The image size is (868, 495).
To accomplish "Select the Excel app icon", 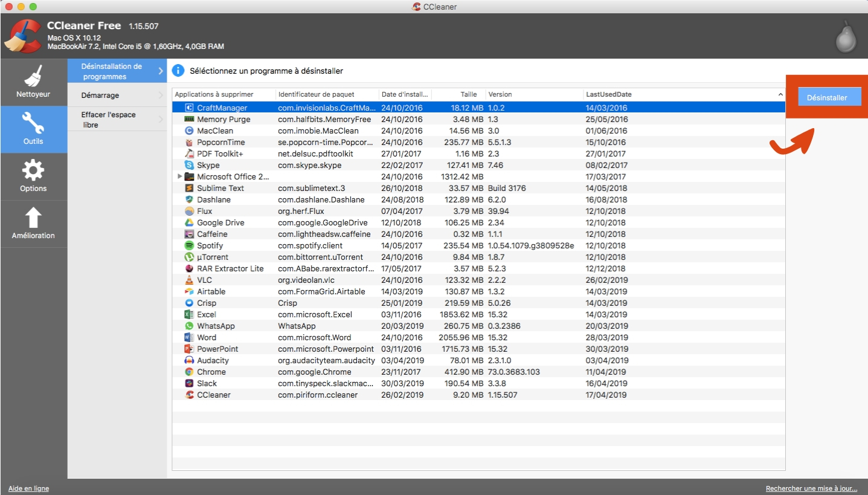I will pos(188,314).
